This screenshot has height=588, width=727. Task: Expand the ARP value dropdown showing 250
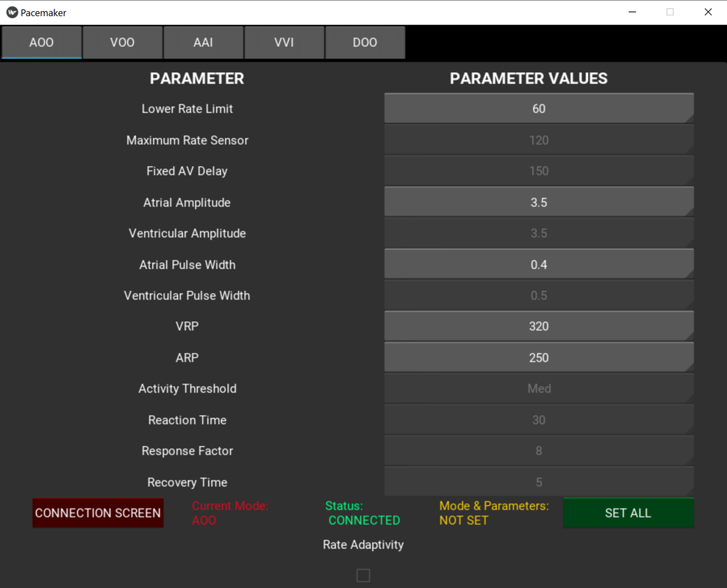point(539,357)
